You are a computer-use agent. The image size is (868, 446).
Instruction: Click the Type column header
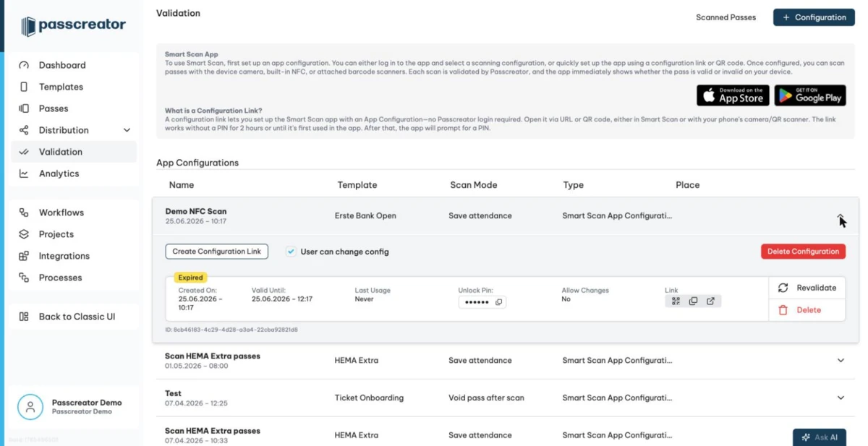[574, 185]
